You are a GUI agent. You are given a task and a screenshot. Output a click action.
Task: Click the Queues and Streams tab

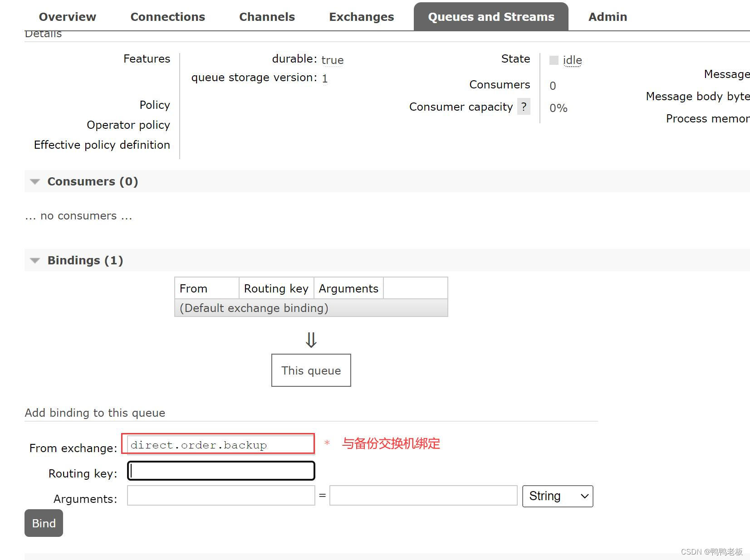(490, 16)
